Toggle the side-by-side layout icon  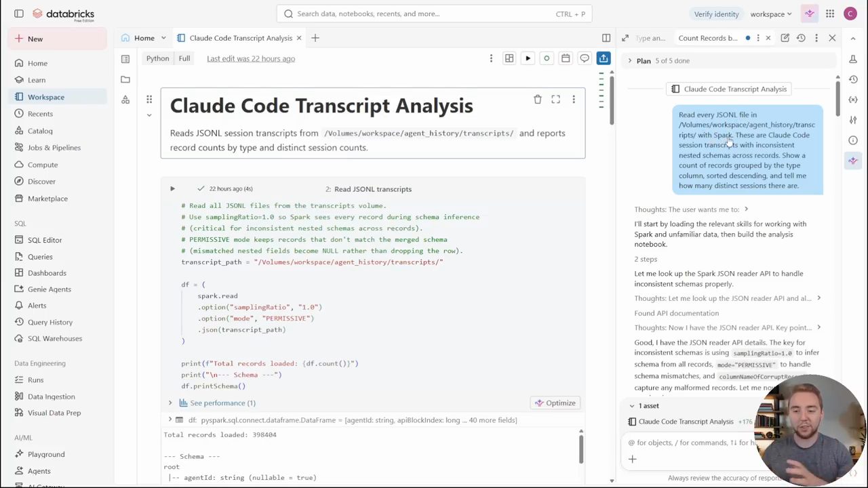[606, 38]
